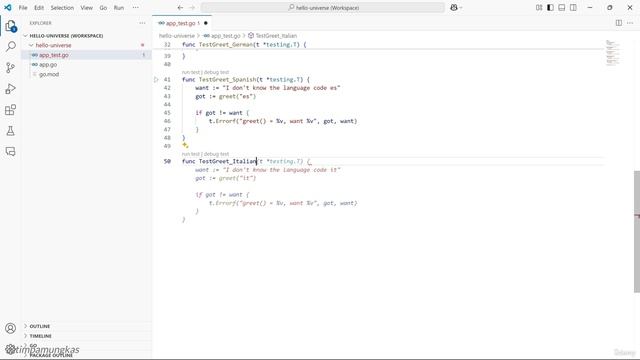The width and height of the screenshot is (640, 360).
Task: Open the Chat view icon
Action: 11,152
